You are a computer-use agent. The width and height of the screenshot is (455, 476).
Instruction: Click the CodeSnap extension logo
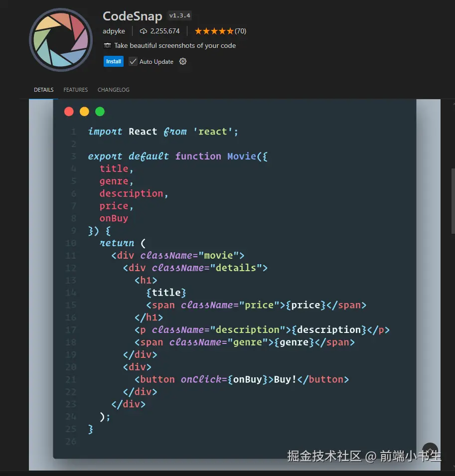pyautogui.click(x=61, y=39)
